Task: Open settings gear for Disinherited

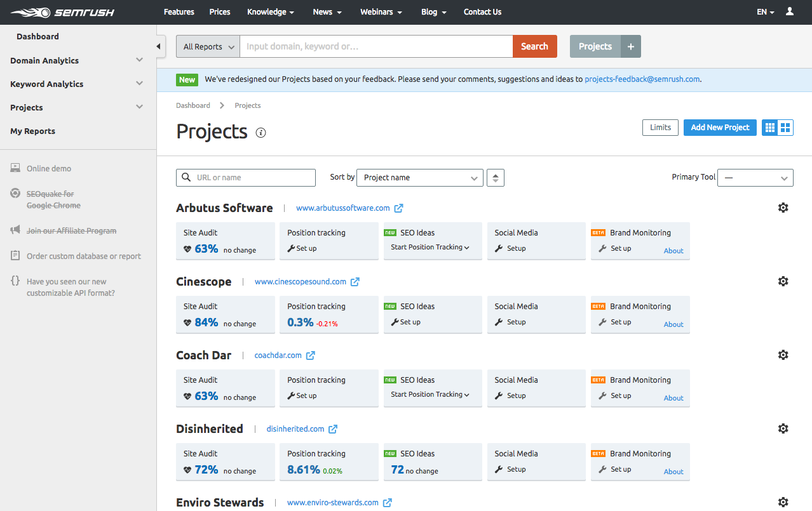Action: point(783,428)
